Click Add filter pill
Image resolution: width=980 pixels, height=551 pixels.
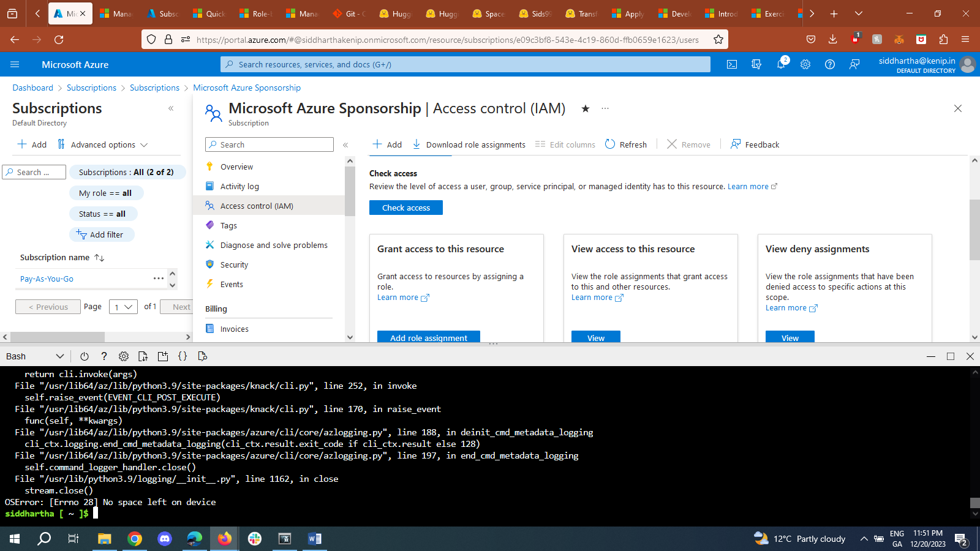102,234
